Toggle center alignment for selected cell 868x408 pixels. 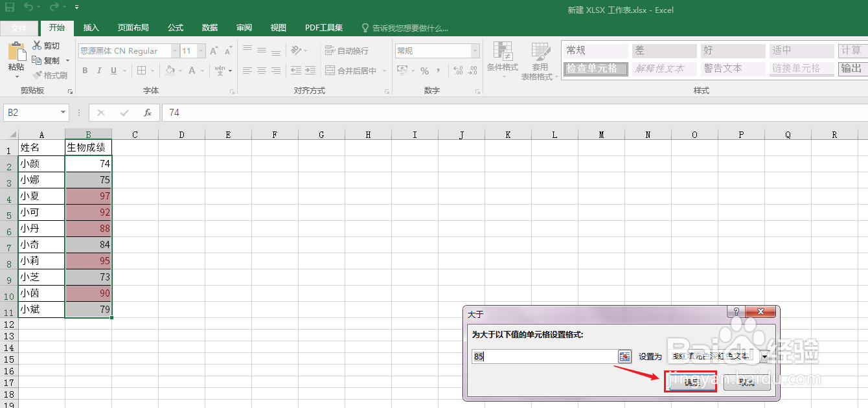[x=261, y=71]
